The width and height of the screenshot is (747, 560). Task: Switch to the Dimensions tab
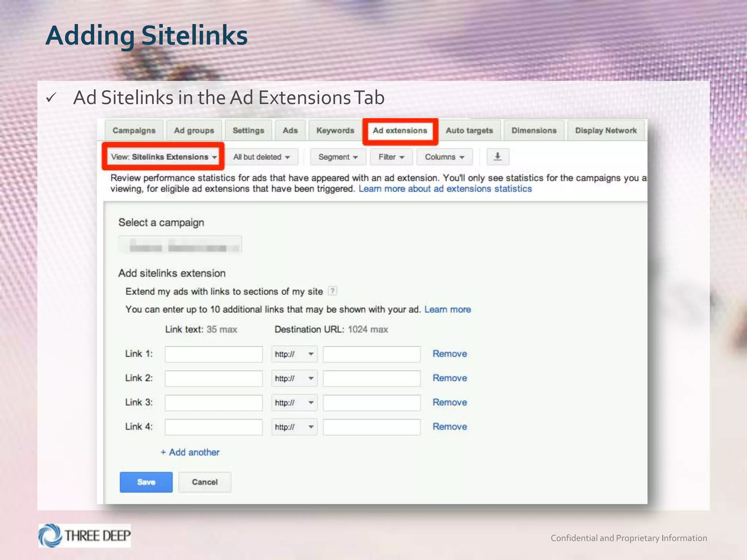[x=534, y=131]
